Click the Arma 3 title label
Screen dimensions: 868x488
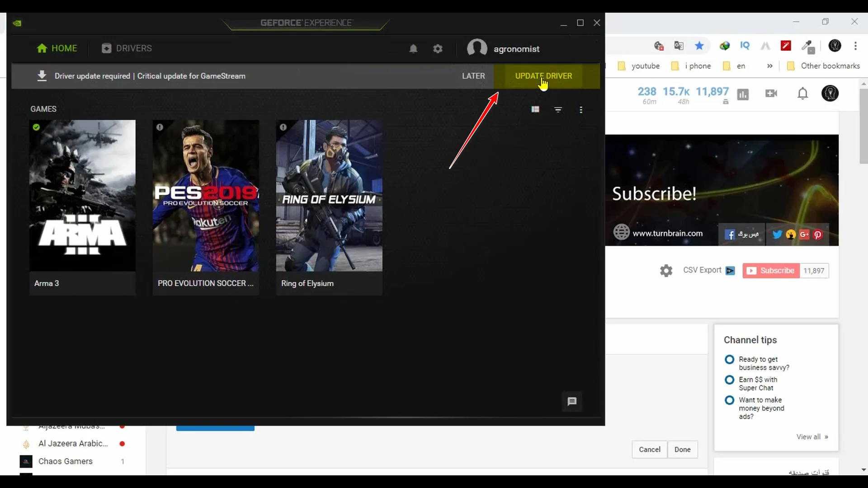47,283
